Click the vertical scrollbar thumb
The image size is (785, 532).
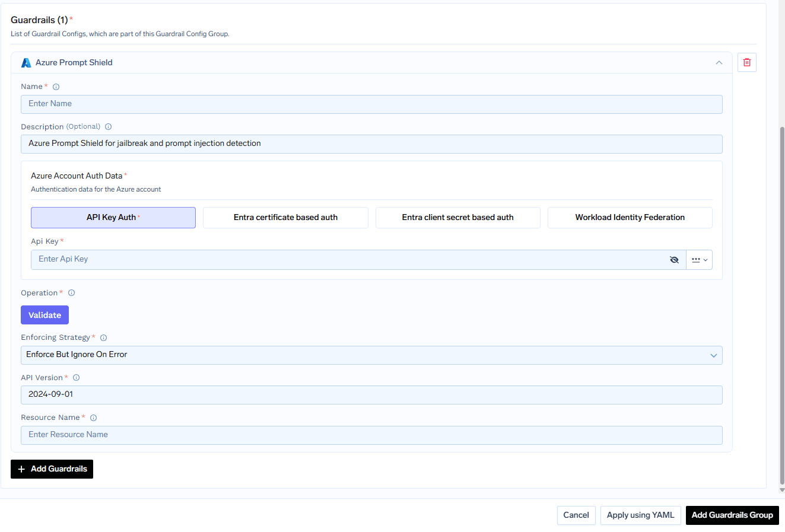point(782,305)
